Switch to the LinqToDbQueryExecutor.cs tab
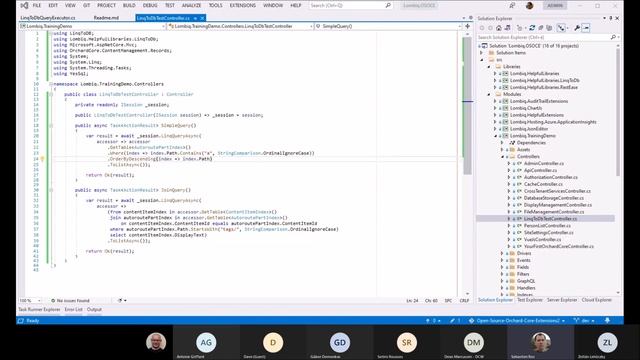The image size is (640, 360). [x=48, y=18]
